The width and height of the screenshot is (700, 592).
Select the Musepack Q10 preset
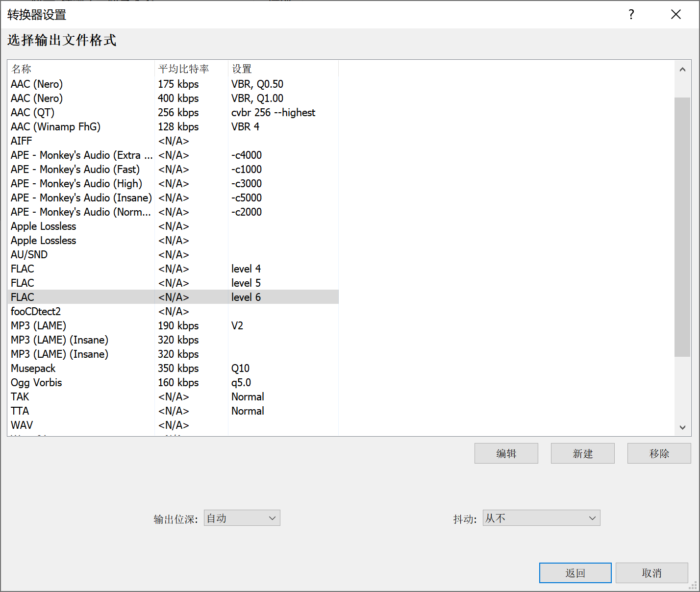pos(173,368)
